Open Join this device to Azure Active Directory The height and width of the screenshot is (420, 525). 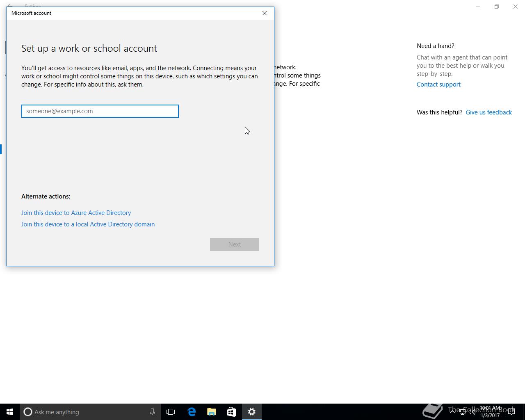[x=76, y=213]
